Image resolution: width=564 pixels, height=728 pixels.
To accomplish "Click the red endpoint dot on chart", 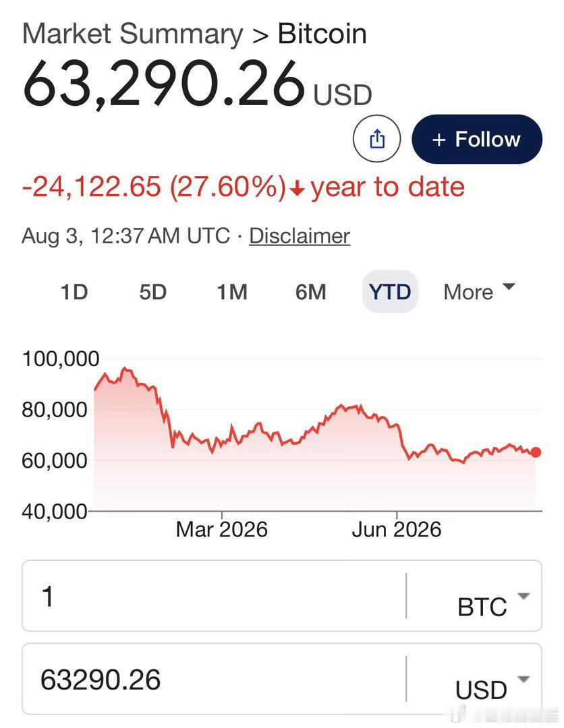I will pyautogui.click(x=536, y=452).
